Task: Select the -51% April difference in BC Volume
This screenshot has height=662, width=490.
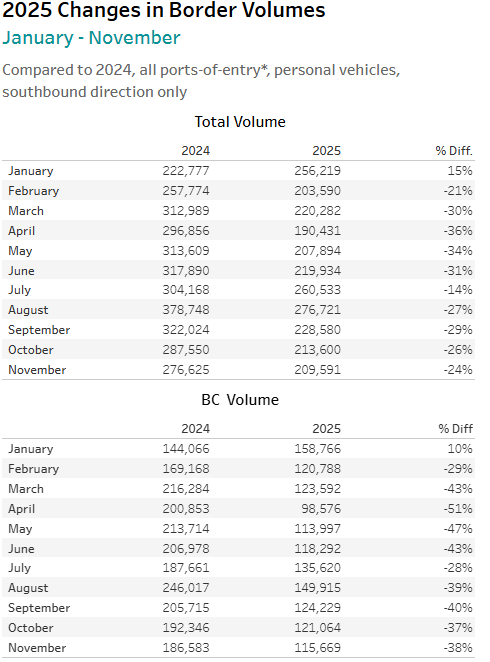Action: point(458,508)
